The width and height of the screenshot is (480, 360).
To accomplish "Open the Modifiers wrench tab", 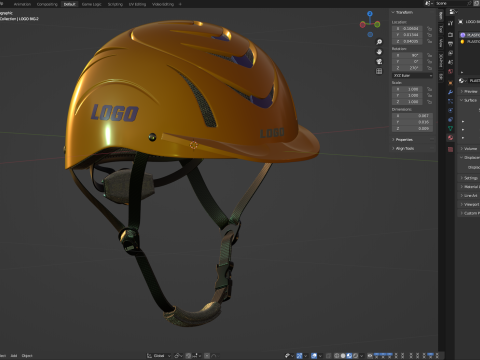I will pos(451,92).
